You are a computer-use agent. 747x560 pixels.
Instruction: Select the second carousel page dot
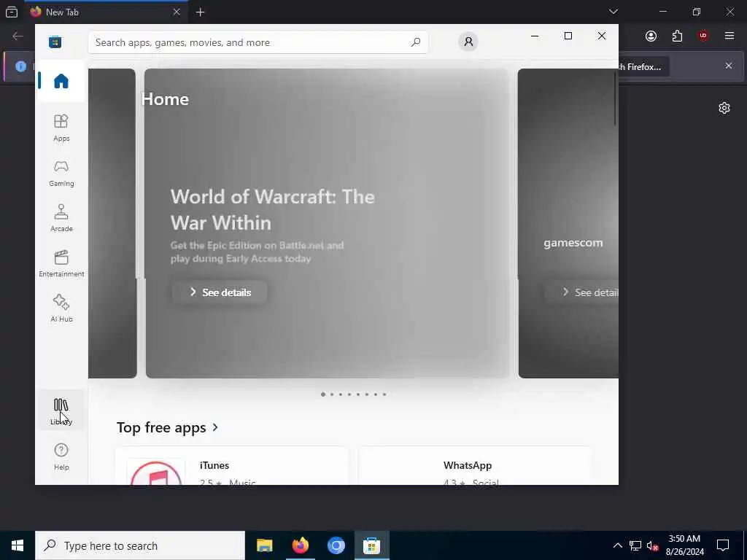(332, 394)
